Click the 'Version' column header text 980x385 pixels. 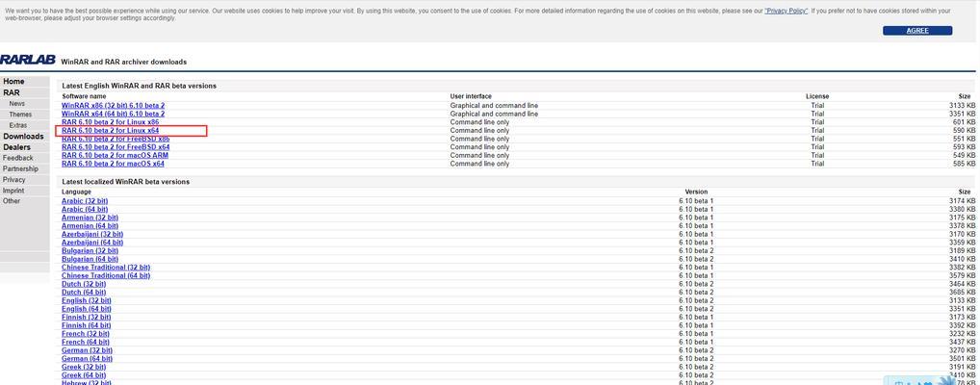click(x=696, y=192)
